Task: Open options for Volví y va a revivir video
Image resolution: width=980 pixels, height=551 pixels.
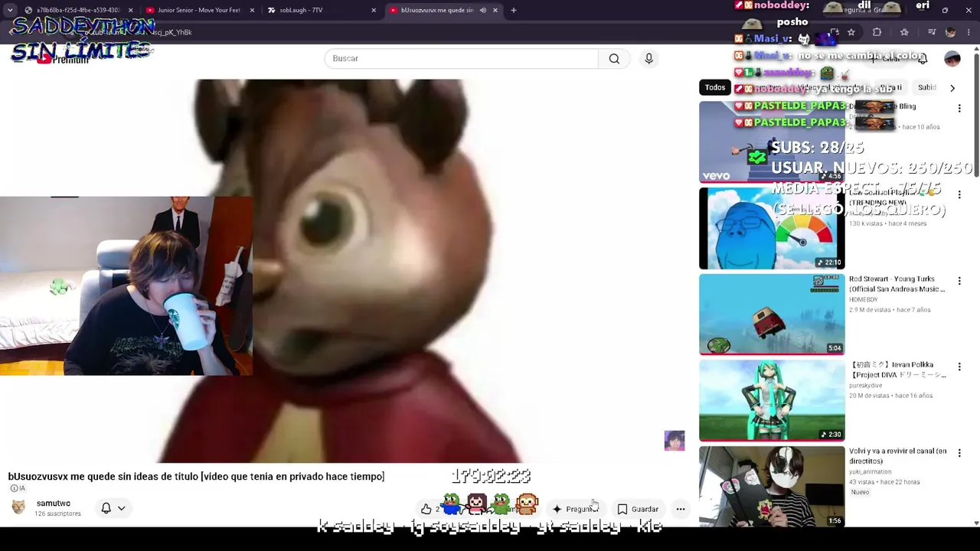Action: coord(959,454)
